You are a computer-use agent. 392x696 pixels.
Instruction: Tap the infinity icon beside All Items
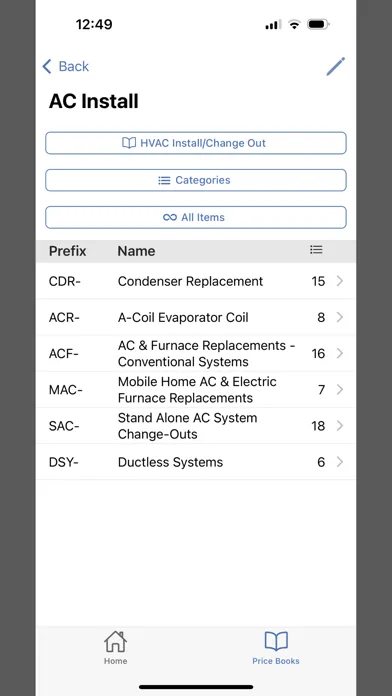tap(170, 217)
